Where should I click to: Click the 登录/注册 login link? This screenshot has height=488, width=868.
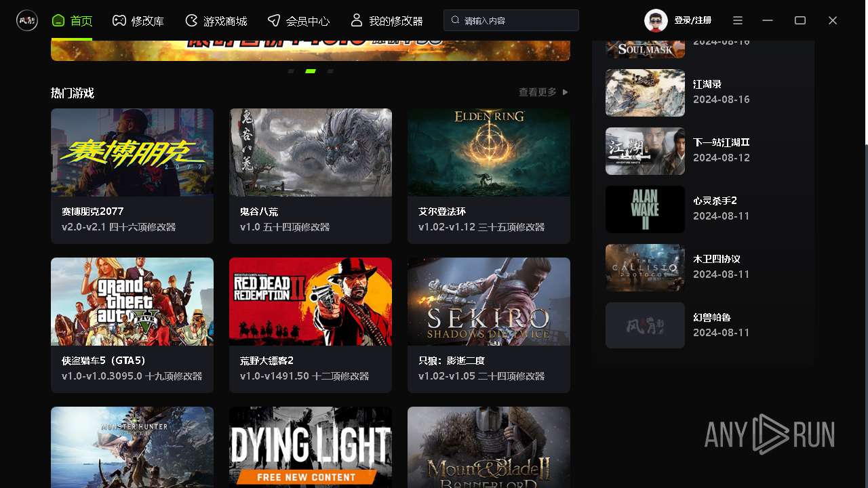point(693,20)
